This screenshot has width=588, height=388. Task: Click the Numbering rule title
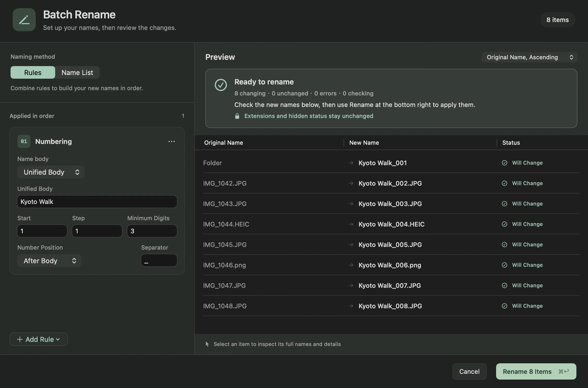coord(54,141)
